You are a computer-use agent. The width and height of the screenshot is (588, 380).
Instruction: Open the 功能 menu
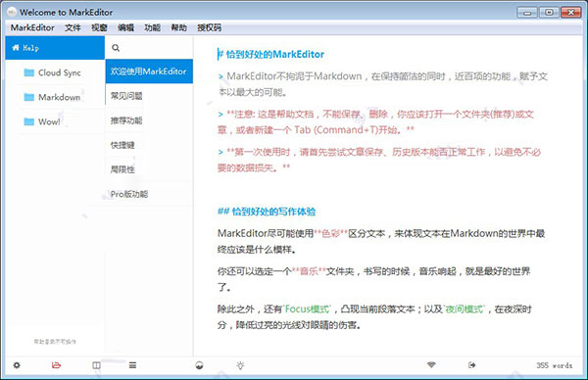tap(152, 27)
